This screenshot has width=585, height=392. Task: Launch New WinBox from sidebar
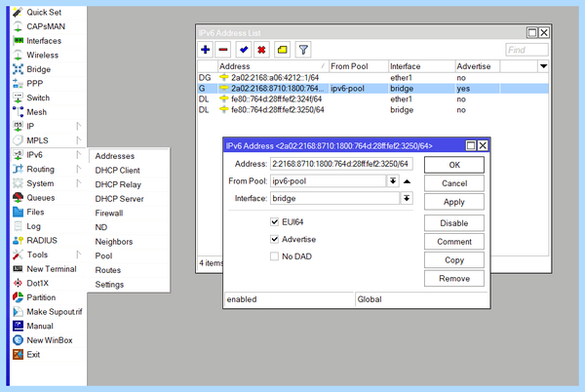coord(50,340)
